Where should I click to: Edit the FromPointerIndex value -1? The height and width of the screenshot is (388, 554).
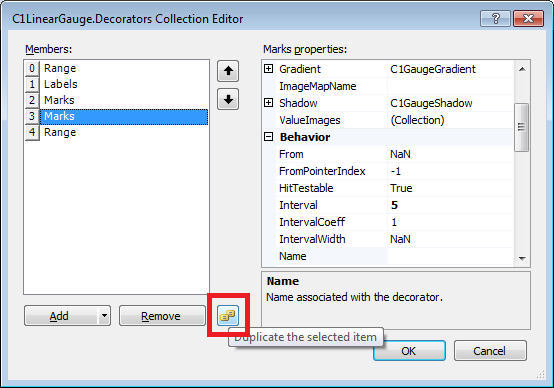point(450,171)
